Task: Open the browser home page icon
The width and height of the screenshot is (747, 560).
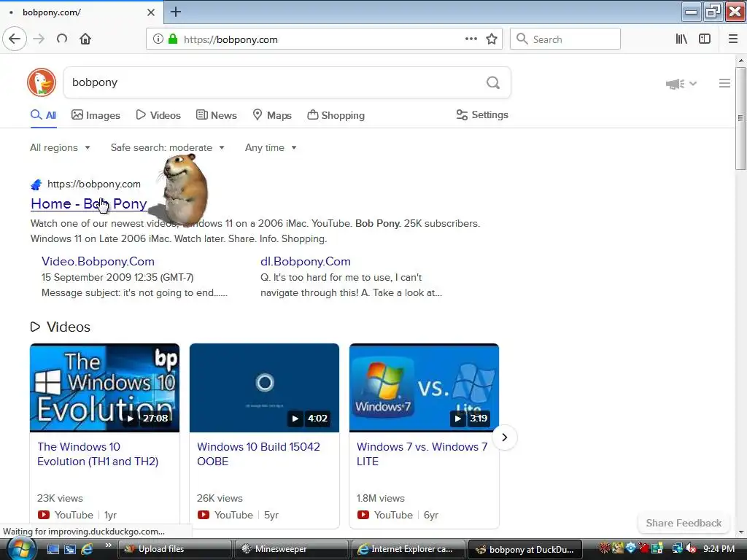Action: (x=85, y=39)
